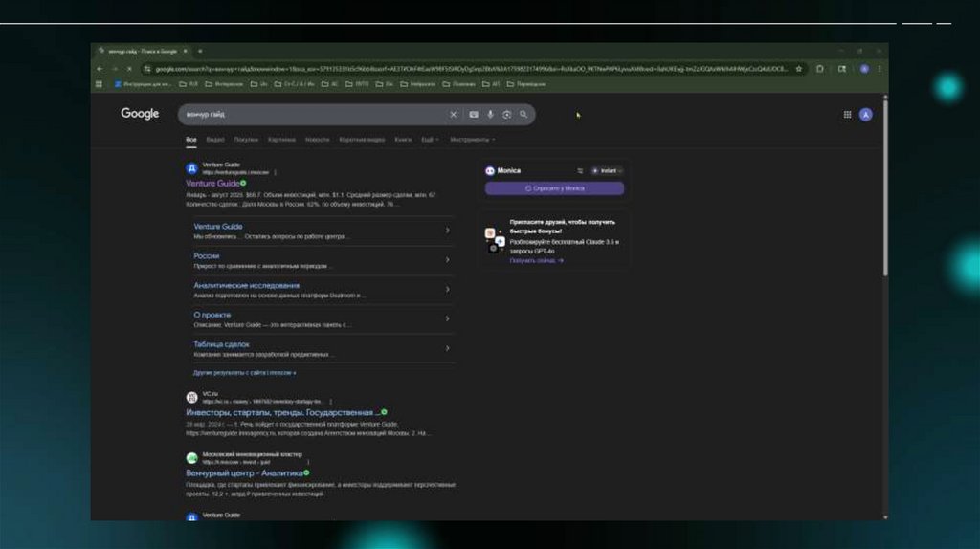The width and height of the screenshot is (980, 549).
Task: Open the Monica Instant model dropdown
Action: coord(608,170)
